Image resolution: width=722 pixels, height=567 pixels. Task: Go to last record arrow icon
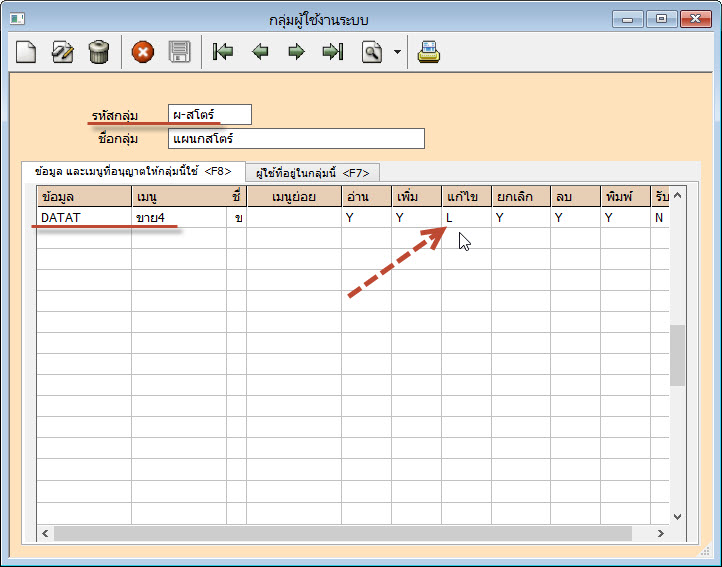click(333, 52)
